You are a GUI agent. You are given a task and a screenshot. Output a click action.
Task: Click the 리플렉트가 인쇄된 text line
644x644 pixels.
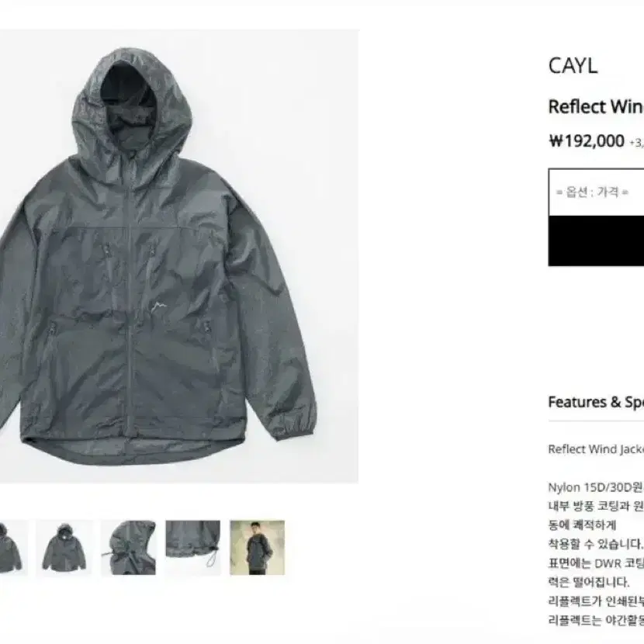click(596, 601)
